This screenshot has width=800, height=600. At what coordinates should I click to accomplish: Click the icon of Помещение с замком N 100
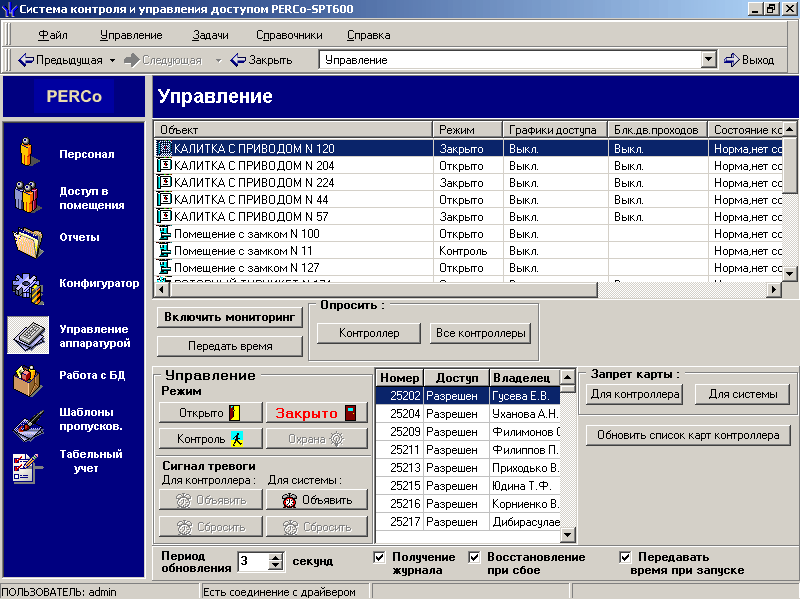click(164, 234)
